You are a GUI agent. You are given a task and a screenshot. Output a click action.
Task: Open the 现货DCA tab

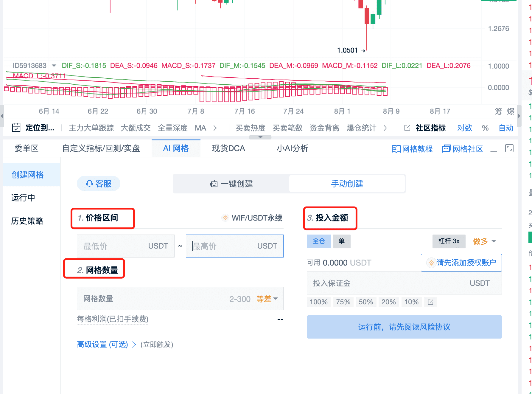(228, 148)
